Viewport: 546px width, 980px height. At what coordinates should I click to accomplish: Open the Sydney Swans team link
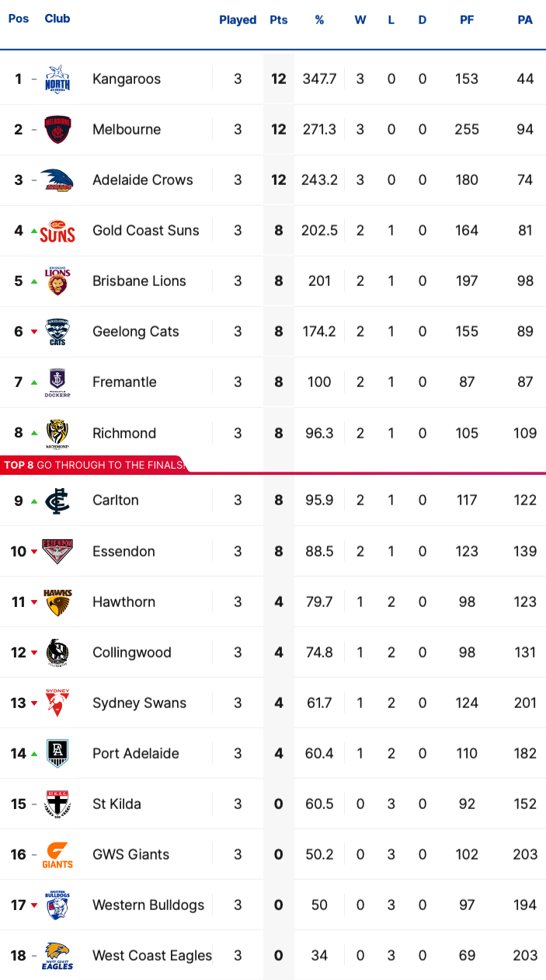pos(140,703)
